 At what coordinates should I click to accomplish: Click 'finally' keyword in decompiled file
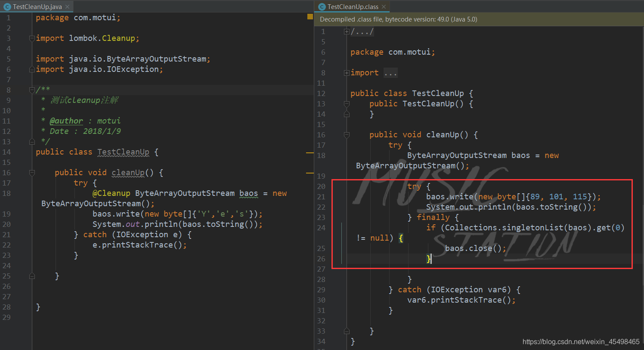coord(433,217)
